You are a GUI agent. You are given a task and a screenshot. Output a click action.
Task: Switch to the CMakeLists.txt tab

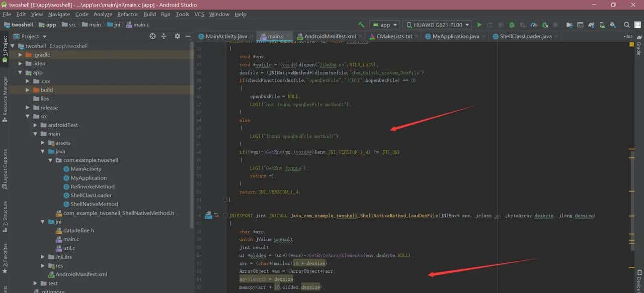(390, 36)
